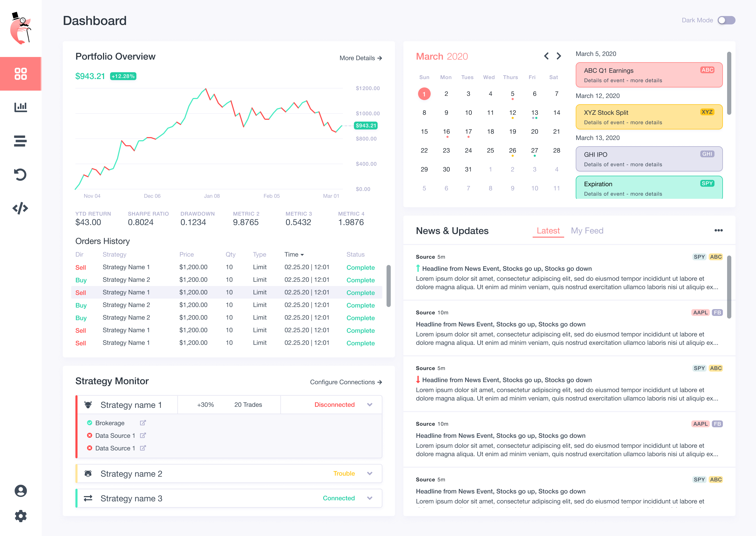756x536 pixels.
Task: Click the Orders History scrollbar thumb
Action: coord(388,286)
